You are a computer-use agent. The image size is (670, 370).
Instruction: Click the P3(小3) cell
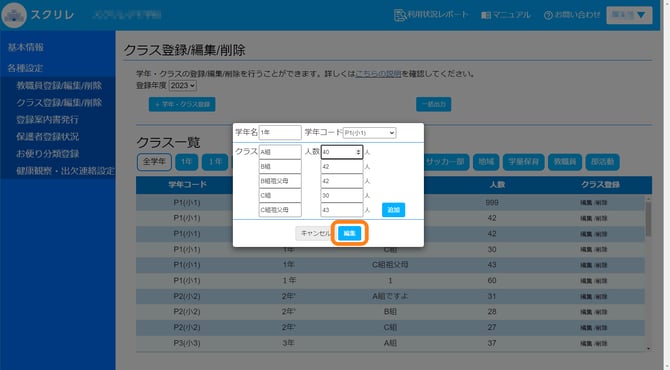pyautogui.click(x=187, y=343)
